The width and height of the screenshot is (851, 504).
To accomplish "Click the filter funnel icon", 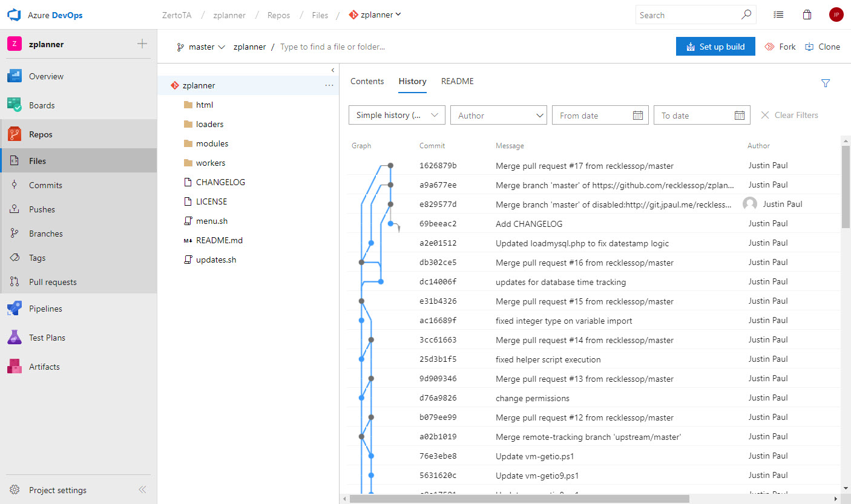I will click(x=826, y=83).
